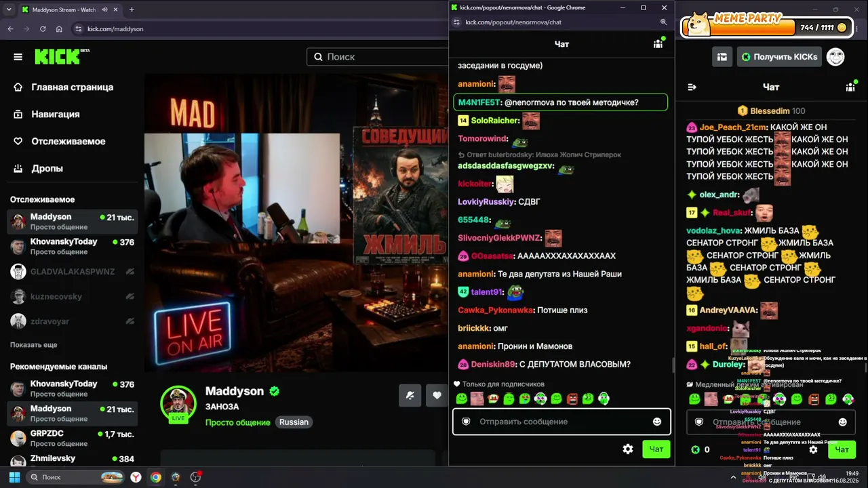This screenshot has width=868, height=488.
Task: Open chat settings gear in stream chat
Action: (813, 449)
